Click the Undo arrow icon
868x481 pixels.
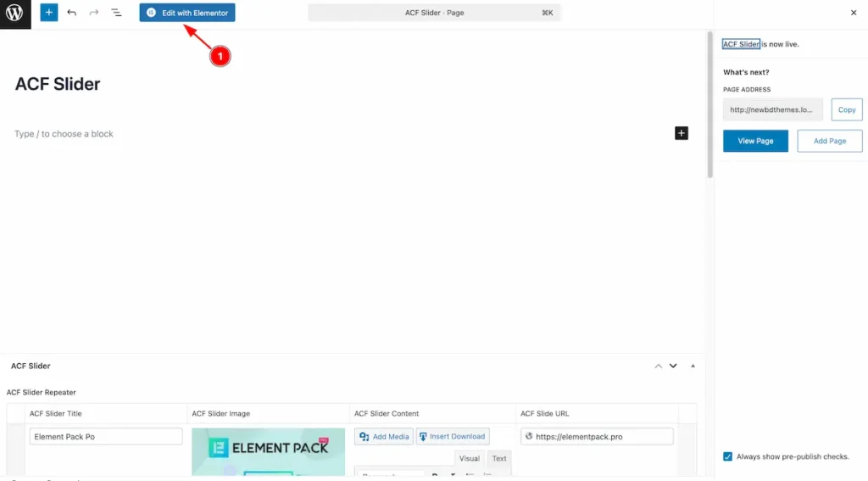pyautogui.click(x=71, y=13)
